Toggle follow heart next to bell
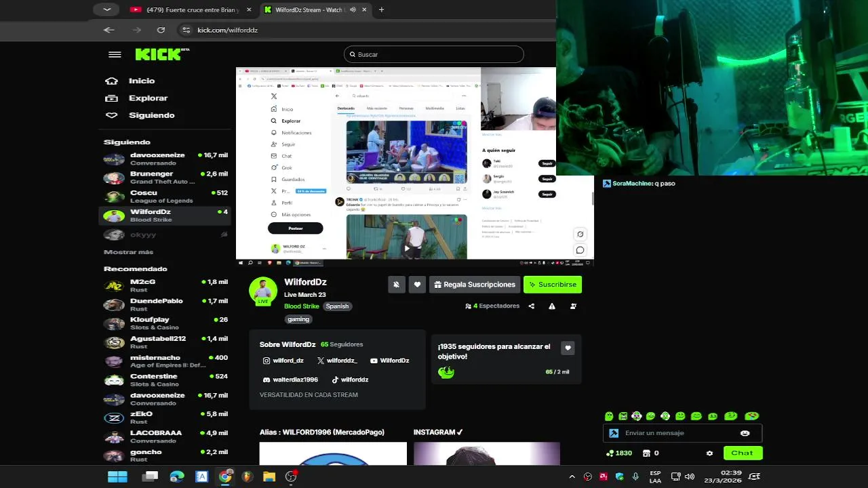 [x=417, y=285]
